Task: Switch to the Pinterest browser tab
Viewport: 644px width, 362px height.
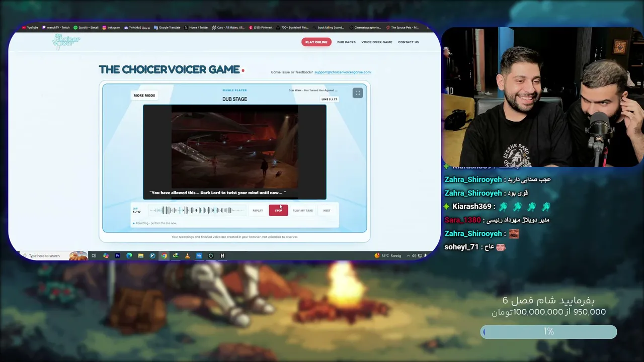Action: (261, 28)
